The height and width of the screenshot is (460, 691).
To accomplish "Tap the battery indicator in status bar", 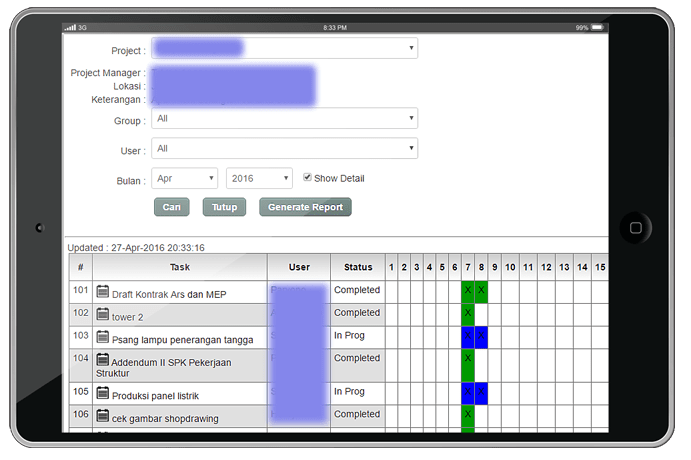I will coord(598,27).
